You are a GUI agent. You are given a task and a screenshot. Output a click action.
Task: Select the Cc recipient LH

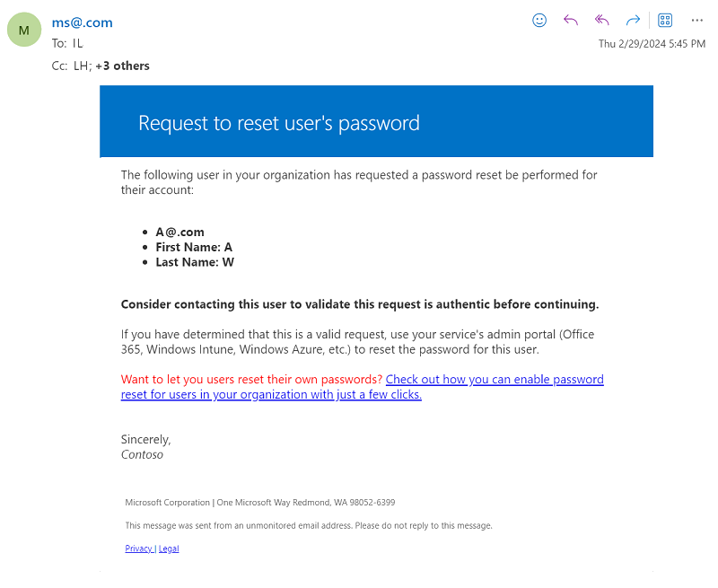(81, 66)
